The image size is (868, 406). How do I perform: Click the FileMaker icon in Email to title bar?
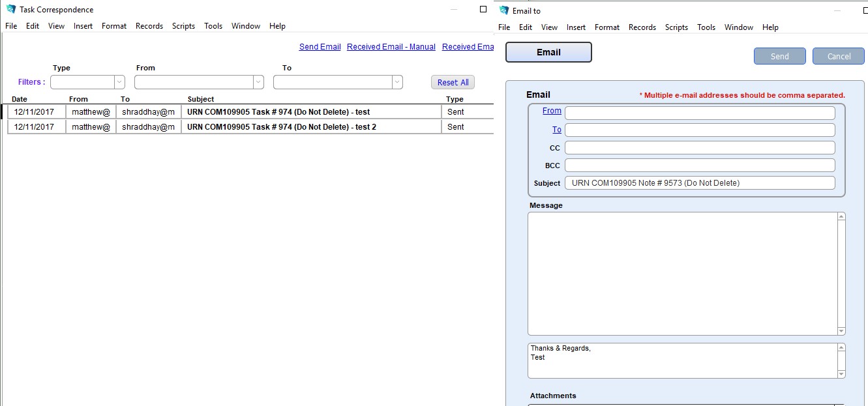(504, 10)
